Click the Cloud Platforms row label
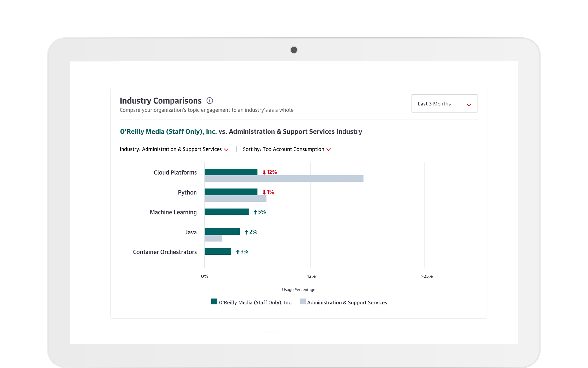The height and width of the screenshot is (368, 588). coord(175,172)
